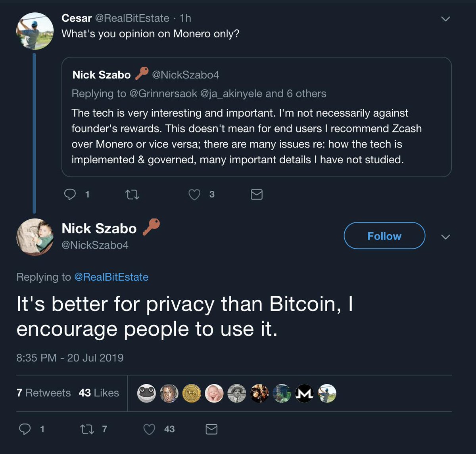Open the quoted Nick Szabo tweet
The height and width of the screenshot is (454, 476).
(256, 117)
